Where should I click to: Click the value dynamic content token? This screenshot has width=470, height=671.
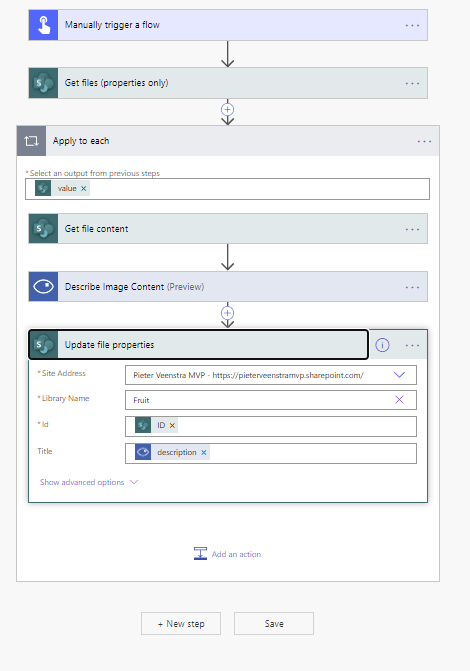click(x=62, y=188)
